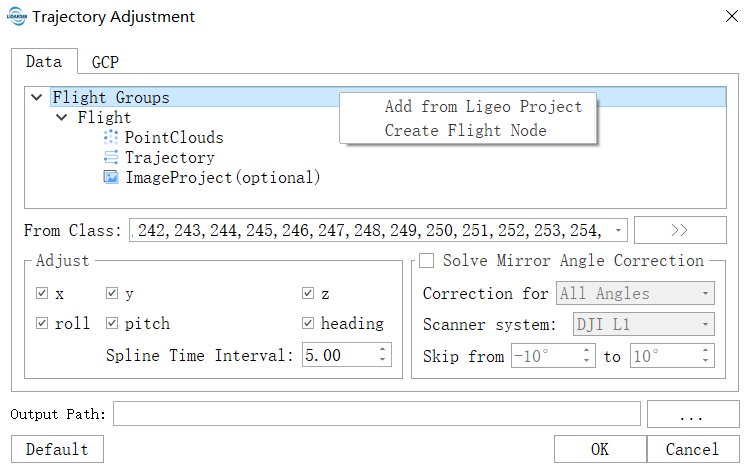
Task: Click the LiDAR360 logo in title bar
Action: (17, 17)
